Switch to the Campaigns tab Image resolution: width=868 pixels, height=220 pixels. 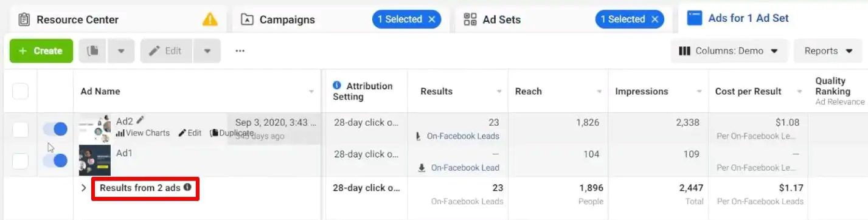(287, 19)
